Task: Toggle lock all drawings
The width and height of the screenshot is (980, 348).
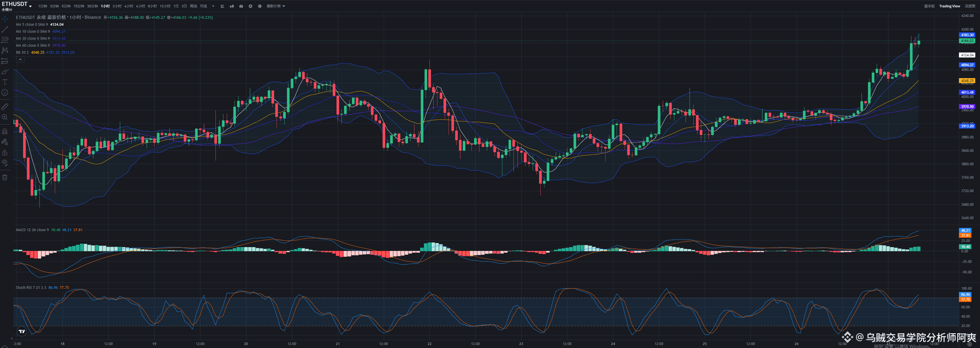Action: [5, 153]
